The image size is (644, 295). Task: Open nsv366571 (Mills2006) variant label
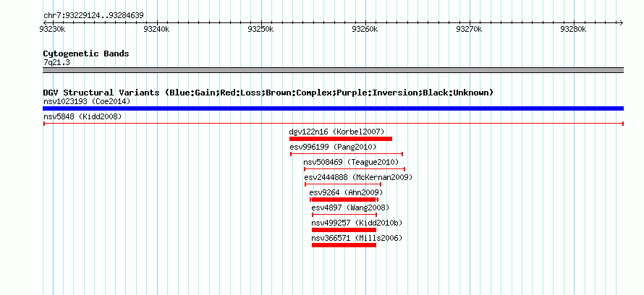(x=357, y=238)
